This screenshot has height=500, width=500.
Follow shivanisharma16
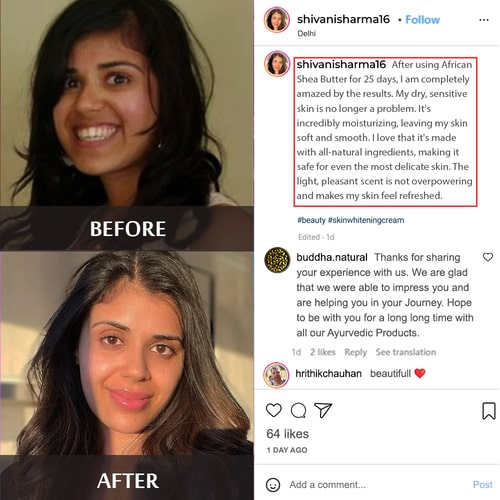[422, 20]
